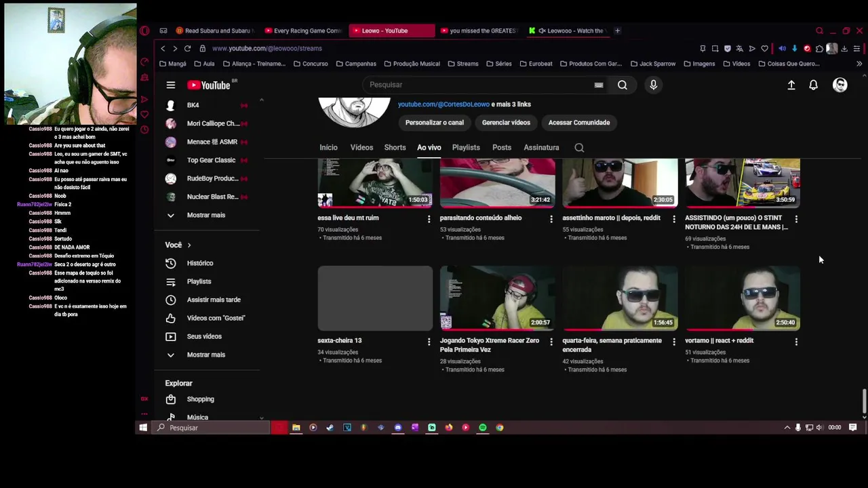The height and width of the screenshot is (488, 868).
Task: Activate voice search microphone
Action: point(653,85)
